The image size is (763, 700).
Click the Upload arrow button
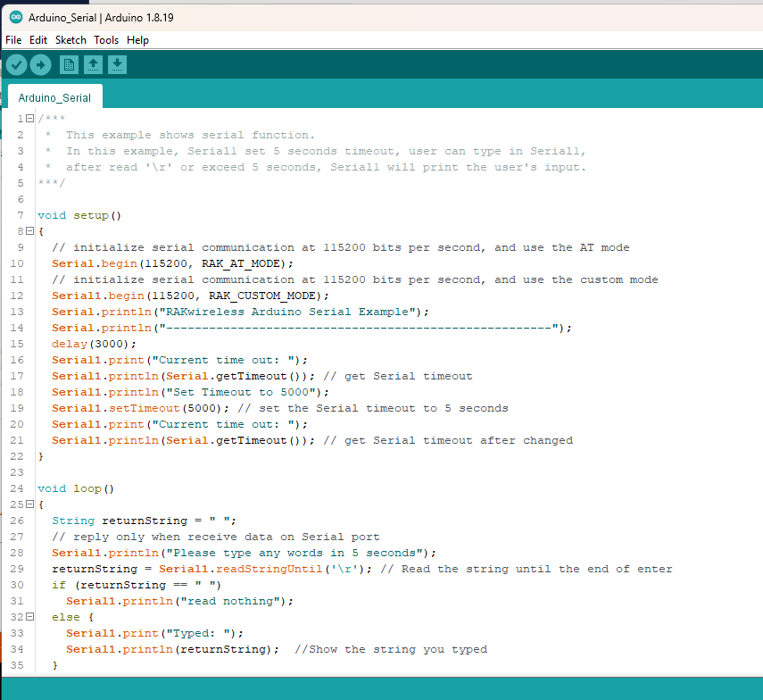[40, 64]
